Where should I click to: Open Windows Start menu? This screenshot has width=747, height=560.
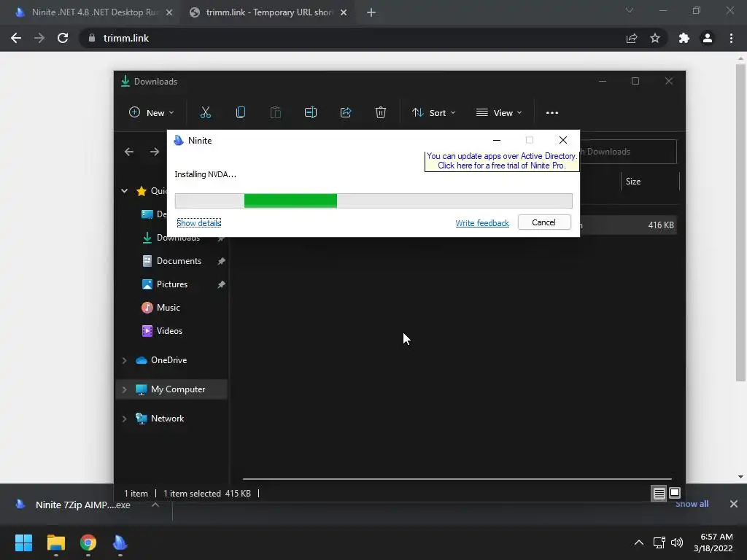23,542
